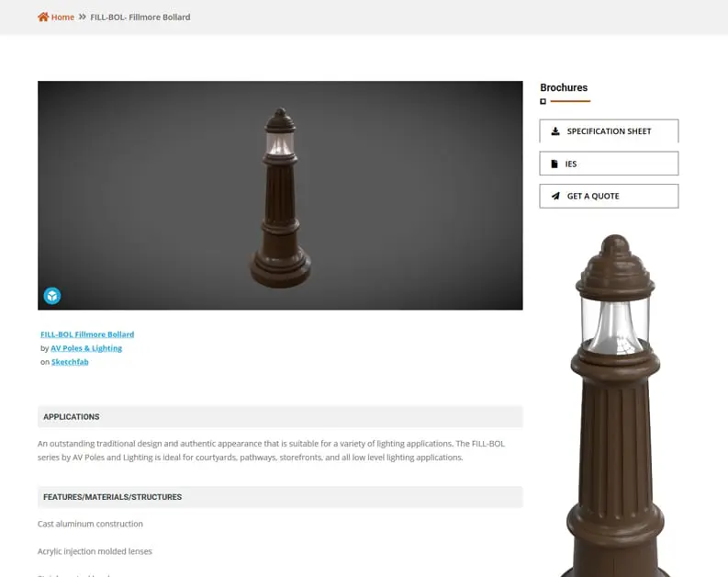Download the SPECIFICATION SHEET
The width and height of the screenshot is (728, 577).
coord(609,131)
